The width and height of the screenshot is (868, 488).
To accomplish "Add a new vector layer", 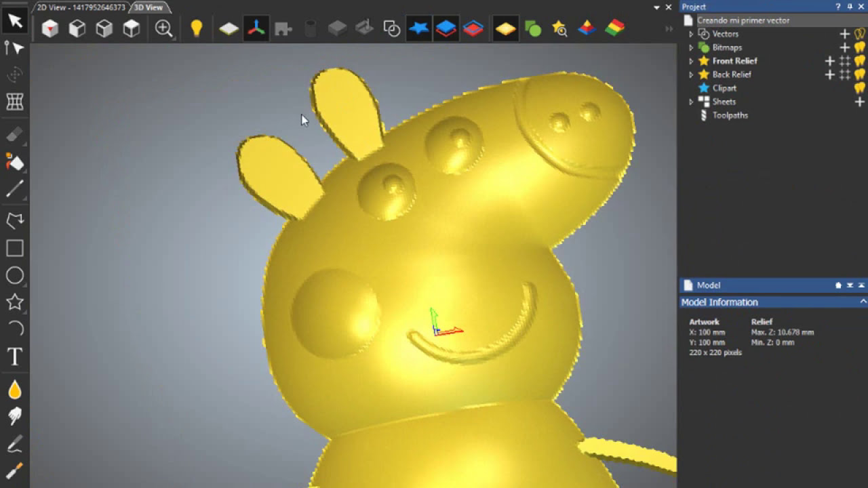I will tap(845, 34).
